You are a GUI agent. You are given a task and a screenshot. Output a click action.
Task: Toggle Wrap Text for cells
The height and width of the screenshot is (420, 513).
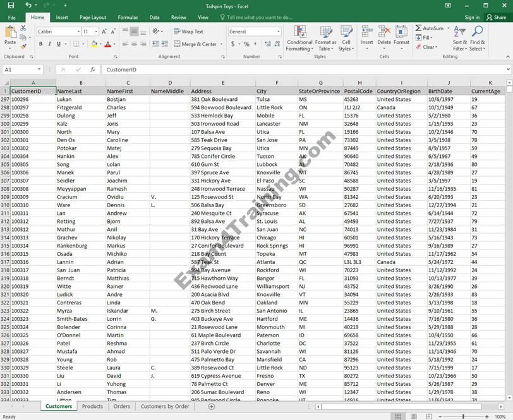[189, 32]
